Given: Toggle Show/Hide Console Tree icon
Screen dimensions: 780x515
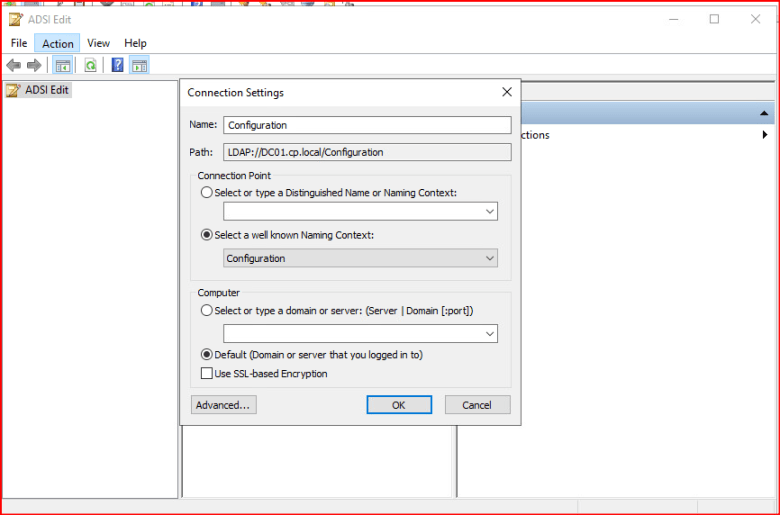Looking at the screenshot, I should [63, 65].
